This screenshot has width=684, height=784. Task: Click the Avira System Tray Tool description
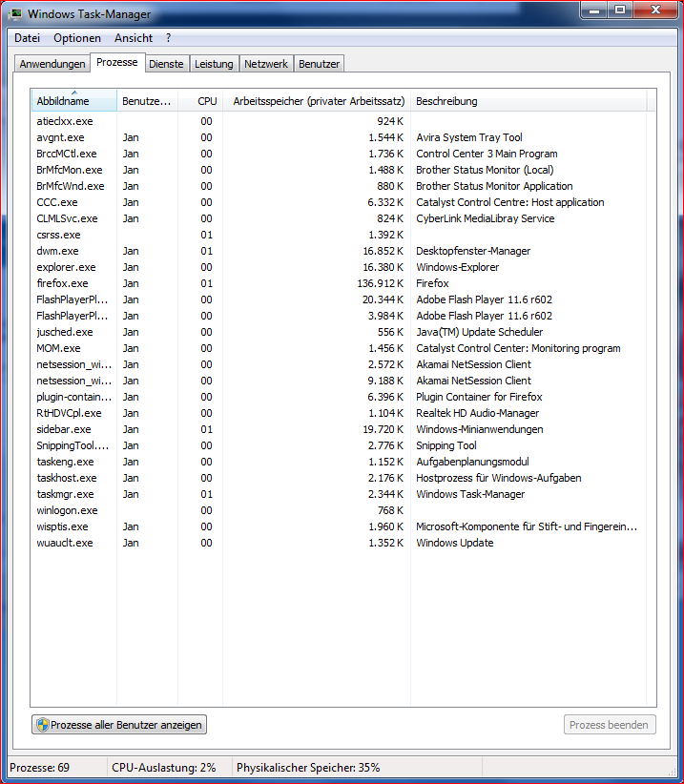tap(469, 137)
